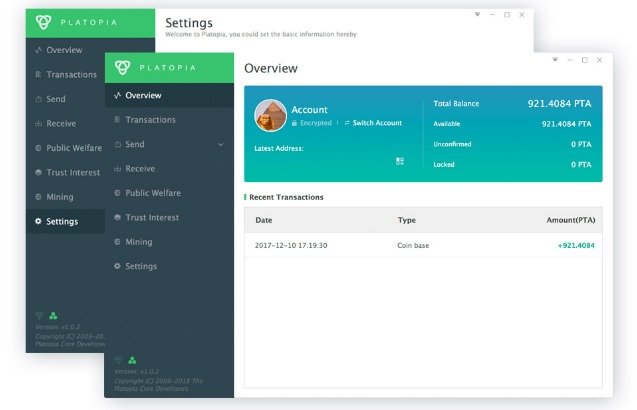Click the Receive icon in the front sidebar
637x410 pixels.
pyautogui.click(x=117, y=169)
